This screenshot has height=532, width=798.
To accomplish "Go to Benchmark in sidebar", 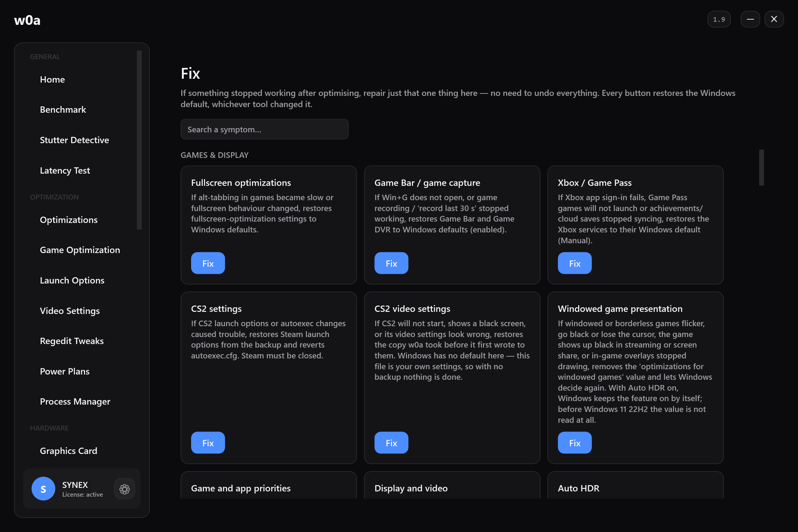I will click(63, 110).
